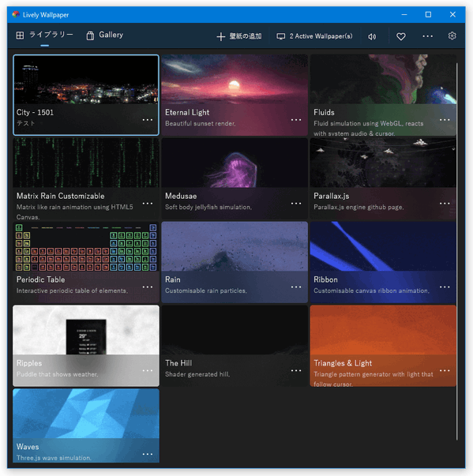Select the Waves wallpaper thumbnail
The height and width of the screenshot is (476, 473).
pos(86,414)
